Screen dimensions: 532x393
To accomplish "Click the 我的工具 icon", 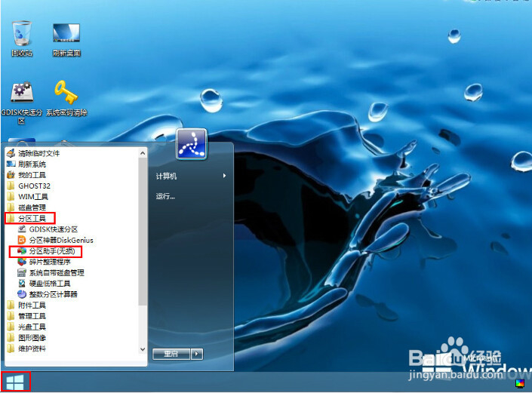I will 11,175.
